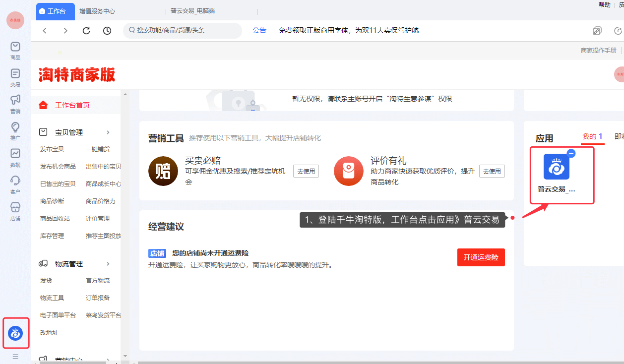Viewport: 624px width, 364px height.
Task: Open 推荐主图投放 menu item
Action: click(x=103, y=236)
